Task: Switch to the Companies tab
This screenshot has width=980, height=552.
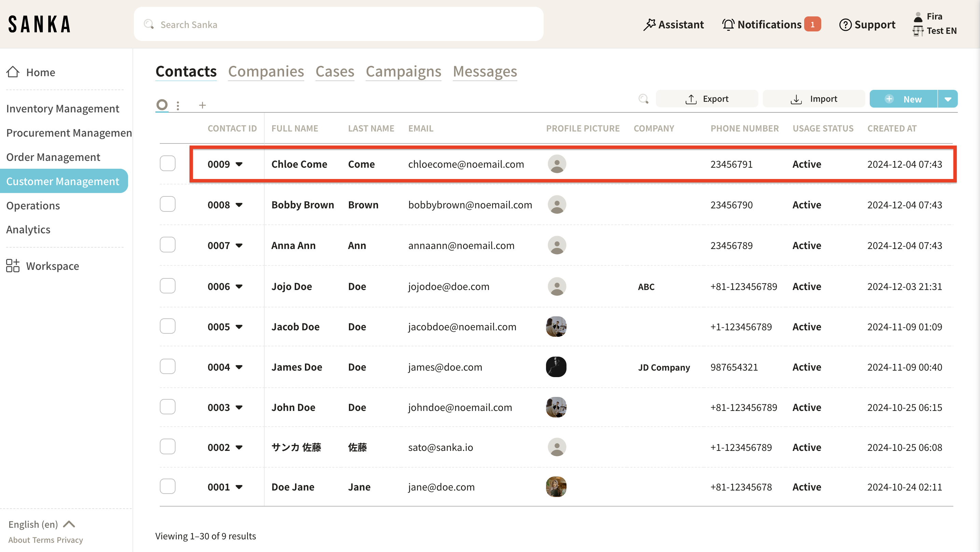Action: click(x=266, y=72)
